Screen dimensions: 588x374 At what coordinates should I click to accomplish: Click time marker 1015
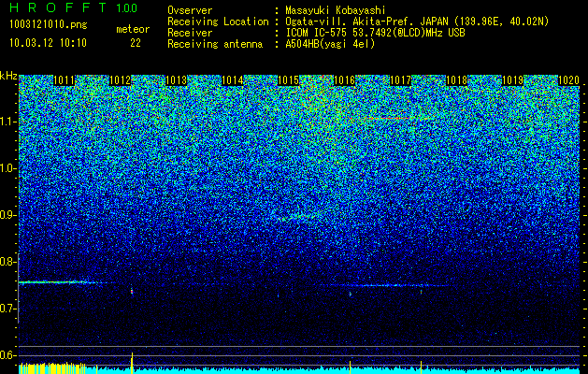[288, 80]
